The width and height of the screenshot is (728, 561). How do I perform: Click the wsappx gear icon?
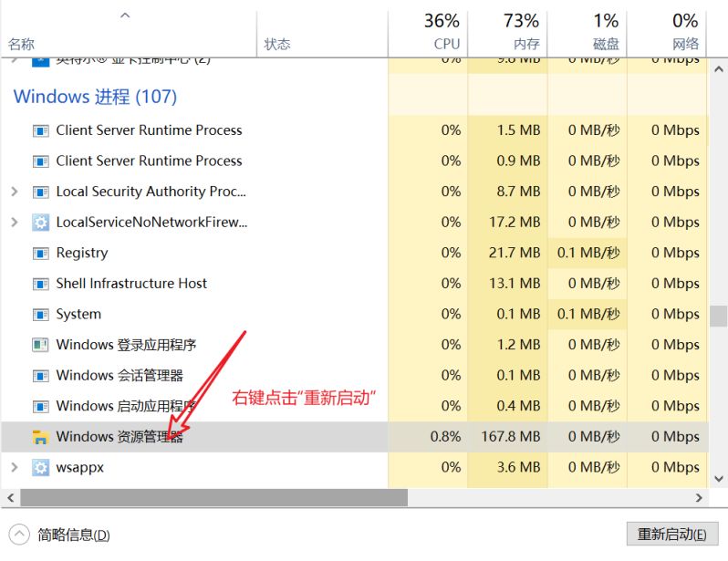[x=41, y=468]
